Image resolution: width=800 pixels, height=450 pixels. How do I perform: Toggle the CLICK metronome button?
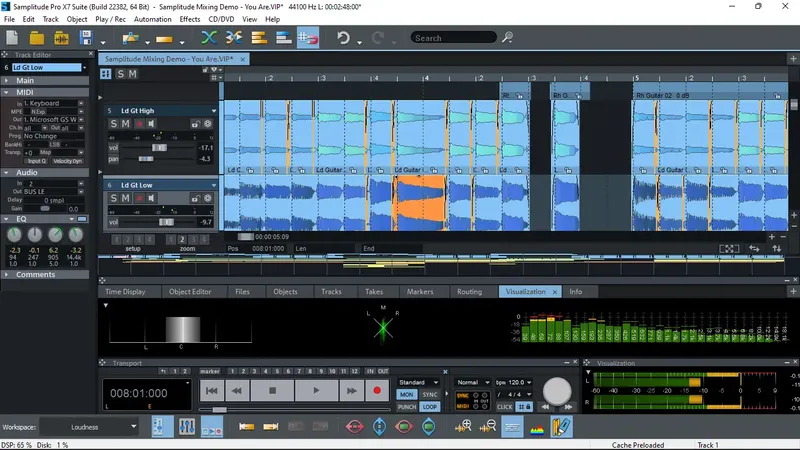pyautogui.click(x=505, y=407)
